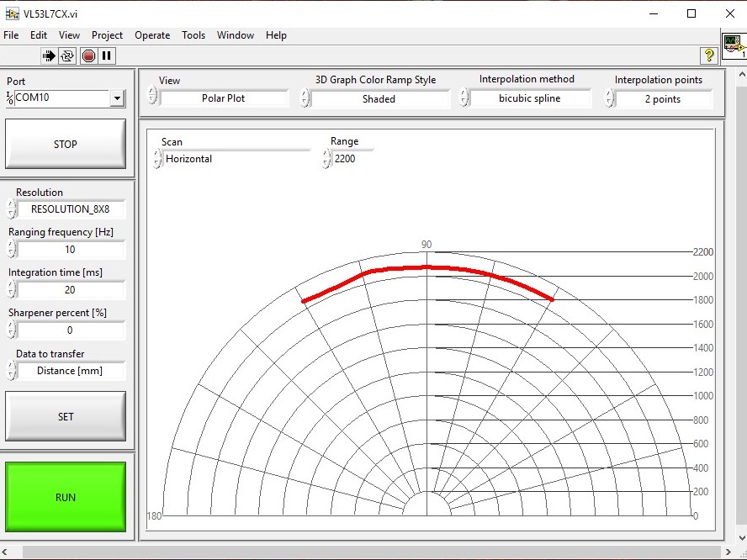Open the Edit menu
The height and width of the screenshot is (560, 747).
pyautogui.click(x=39, y=35)
